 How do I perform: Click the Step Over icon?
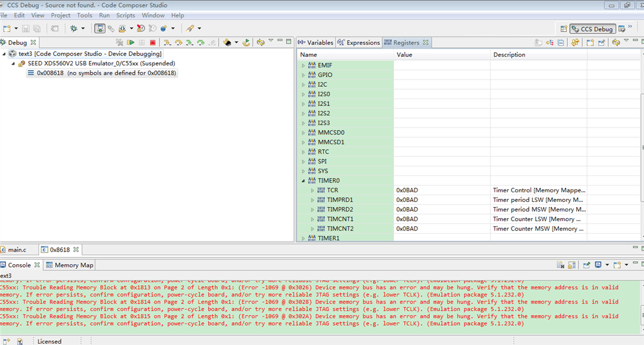[178, 43]
